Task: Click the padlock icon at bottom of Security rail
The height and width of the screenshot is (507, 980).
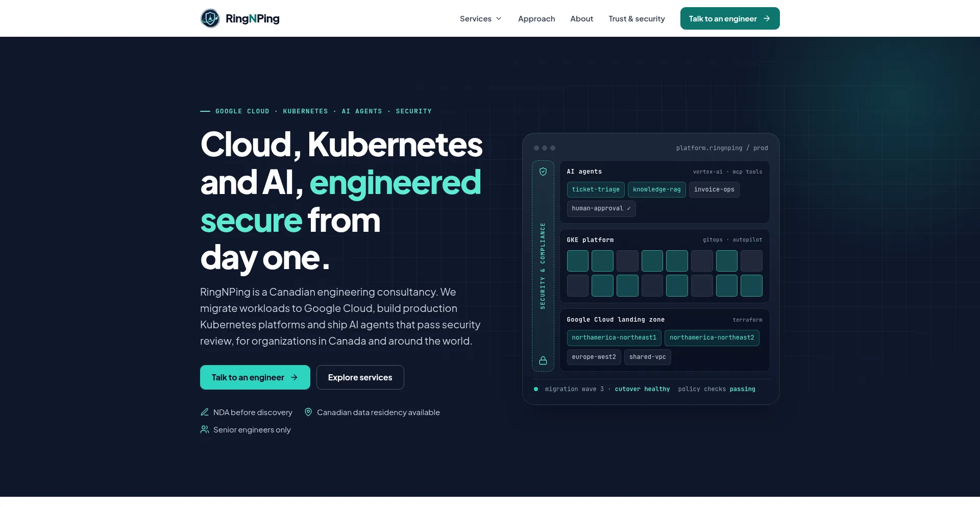Action: [543, 360]
